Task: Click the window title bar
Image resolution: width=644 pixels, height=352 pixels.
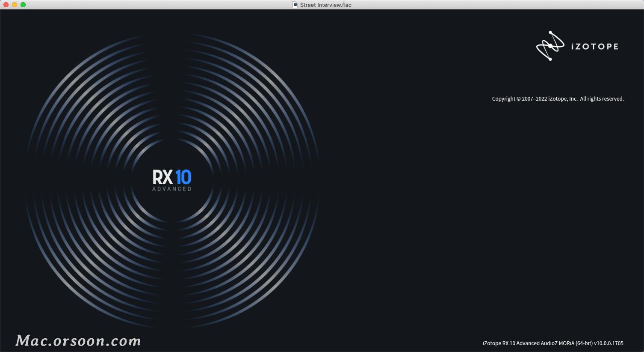Action: (171, 5)
